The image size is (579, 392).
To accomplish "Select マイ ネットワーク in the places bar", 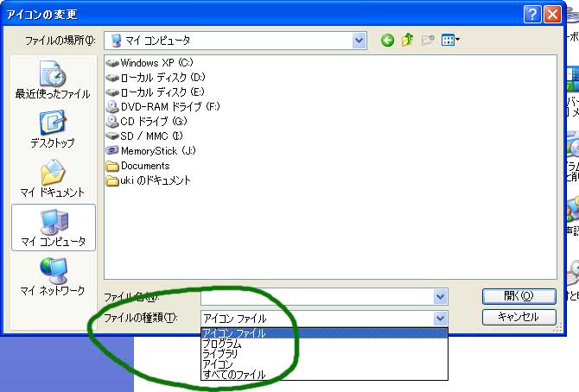I will point(53,276).
